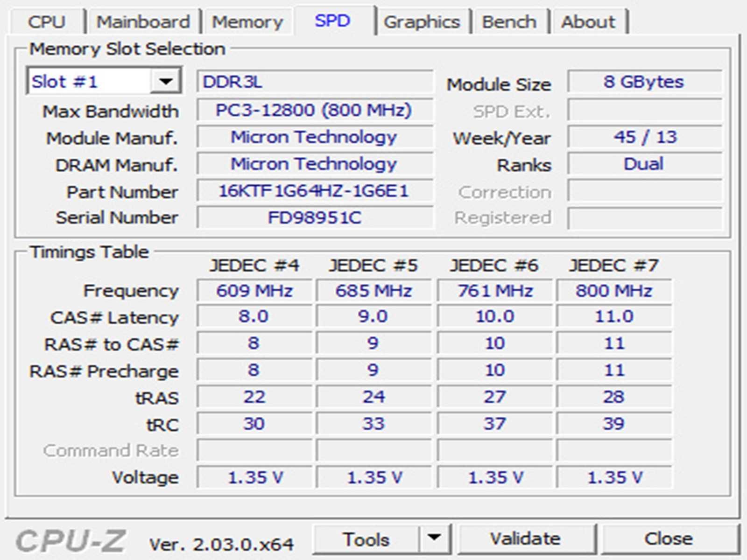This screenshot has width=747, height=560.
Task: Click the 609 MHz frequency cell
Action: 254,291
